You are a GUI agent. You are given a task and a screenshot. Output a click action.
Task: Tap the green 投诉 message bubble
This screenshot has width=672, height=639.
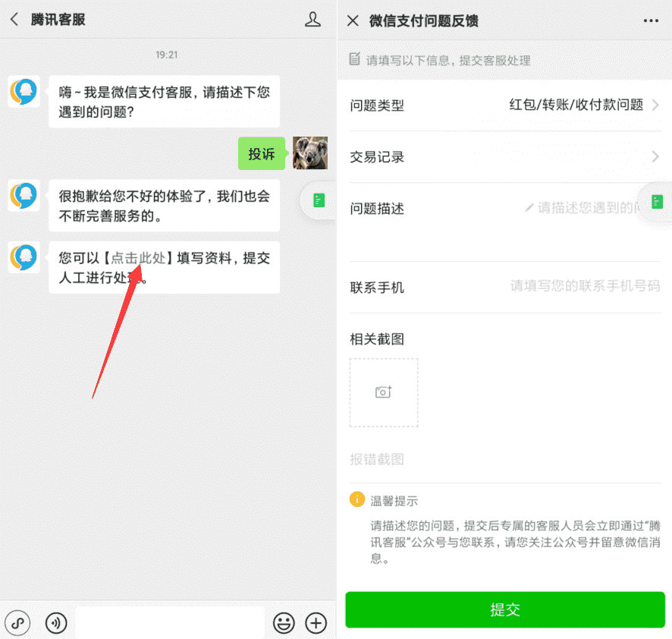[262, 153]
